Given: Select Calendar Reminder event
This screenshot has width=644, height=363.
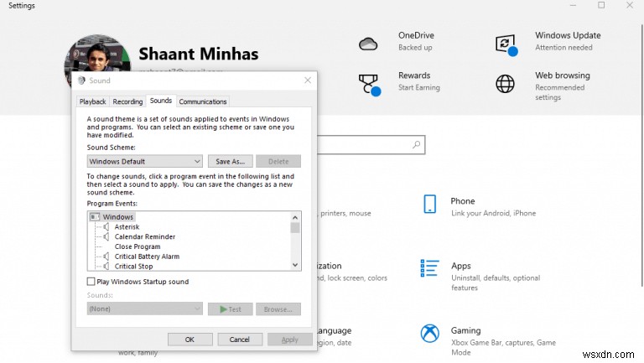Looking at the screenshot, I should tap(144, 236).
